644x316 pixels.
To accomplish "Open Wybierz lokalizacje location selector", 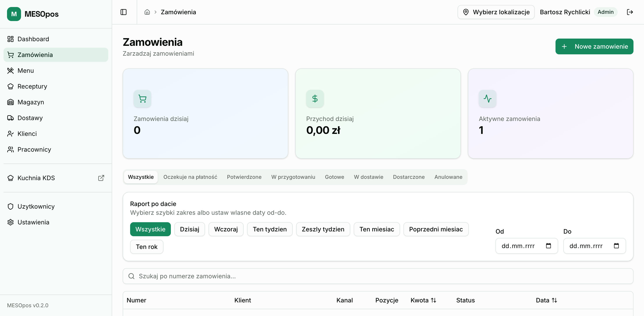I will coord(496,12).
